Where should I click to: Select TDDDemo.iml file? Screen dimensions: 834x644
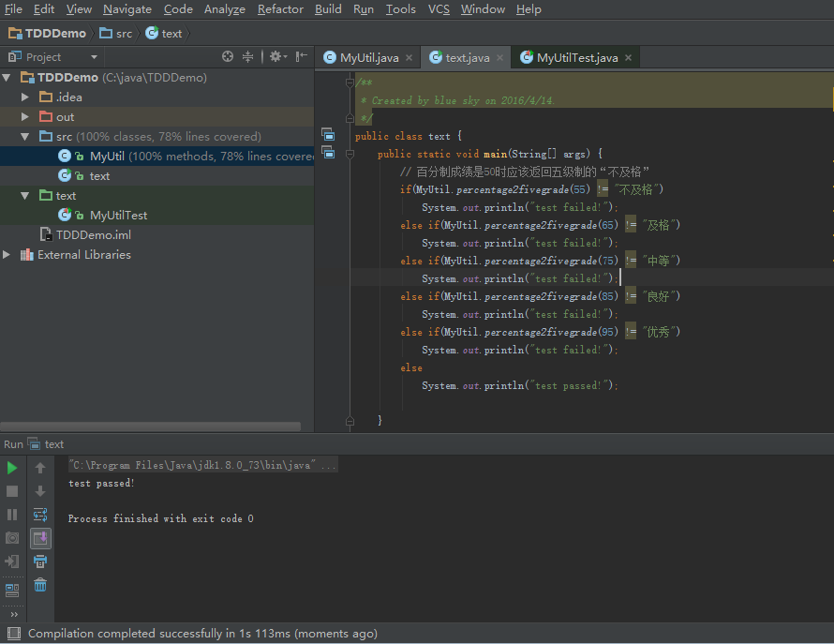[x=156, y=235]
